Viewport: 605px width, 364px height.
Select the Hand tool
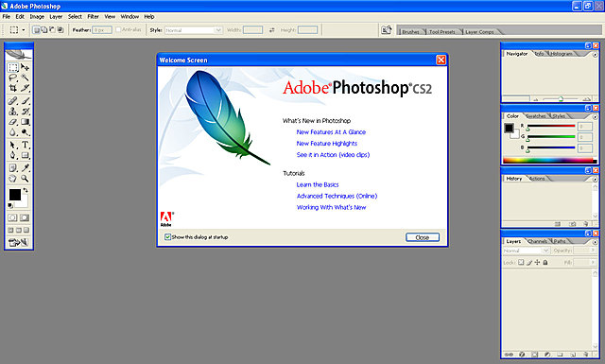12,179
